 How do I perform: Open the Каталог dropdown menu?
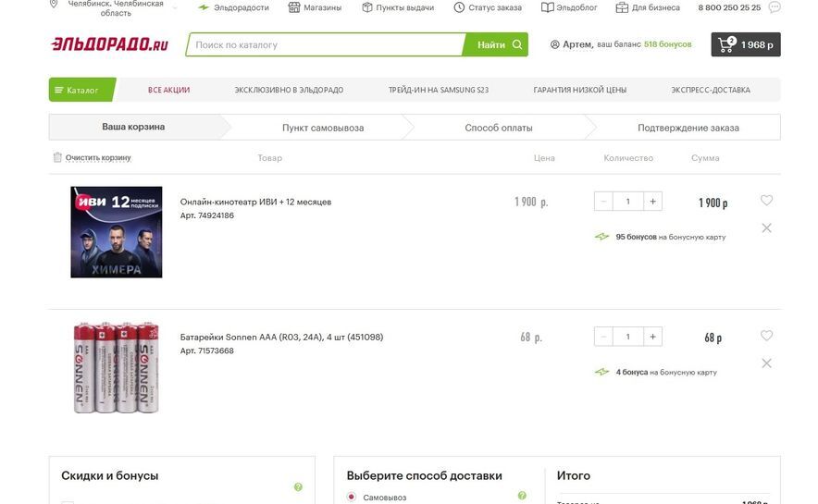click(x=81, y=90)
